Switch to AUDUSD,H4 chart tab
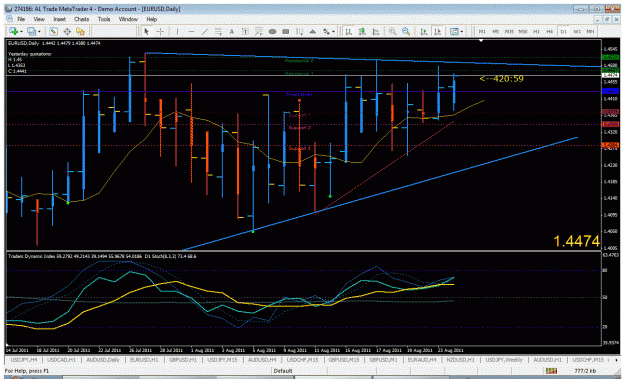This screenshot has width=625, height=379. point(262,360)
